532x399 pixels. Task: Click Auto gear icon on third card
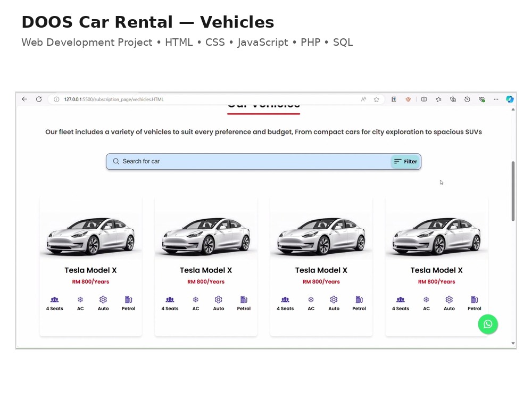coord(334,300)
